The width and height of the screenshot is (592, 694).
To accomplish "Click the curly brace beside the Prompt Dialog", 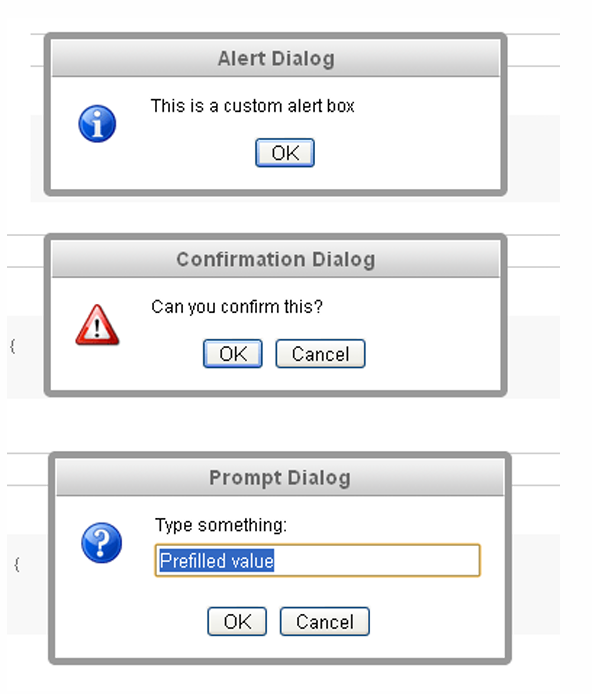I will pos(17,564).
